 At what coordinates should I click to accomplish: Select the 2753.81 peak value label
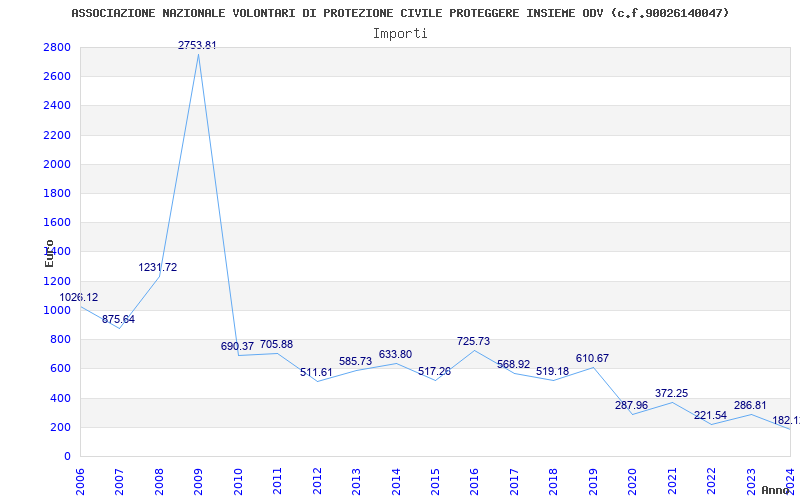[x=197, y=45]
